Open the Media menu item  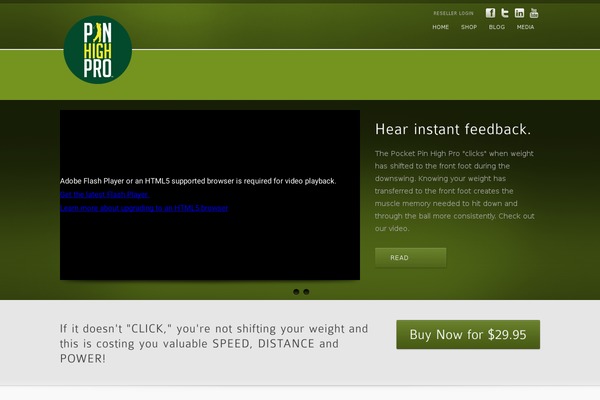point(525,27)
